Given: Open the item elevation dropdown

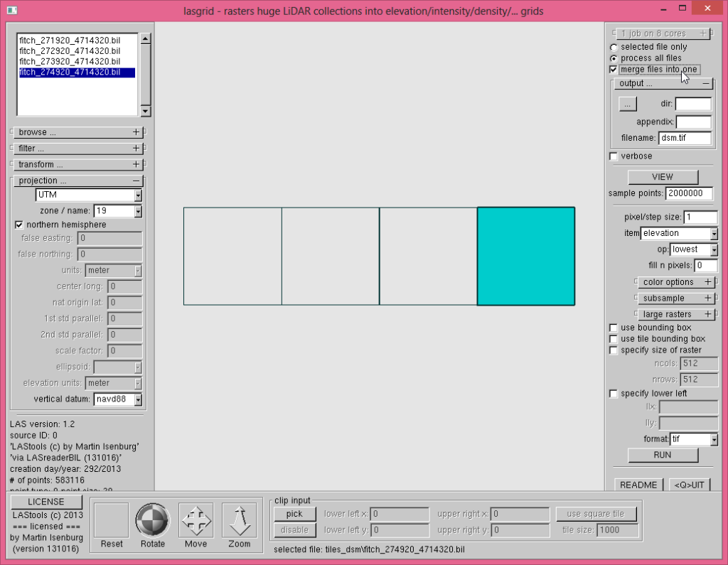Looking at the screenshot, I should (714, 234).
